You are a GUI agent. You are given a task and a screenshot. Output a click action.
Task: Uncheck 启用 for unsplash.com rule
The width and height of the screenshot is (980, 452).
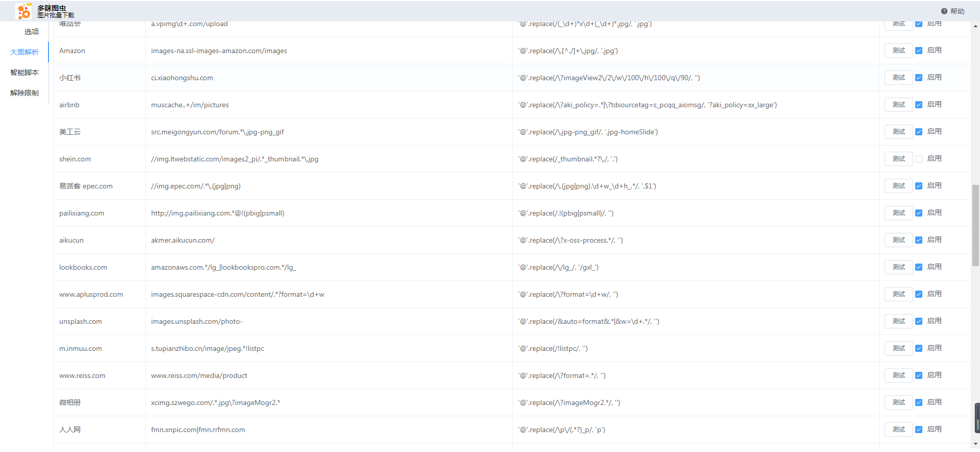pyautogui.click(x=919, y=321)
